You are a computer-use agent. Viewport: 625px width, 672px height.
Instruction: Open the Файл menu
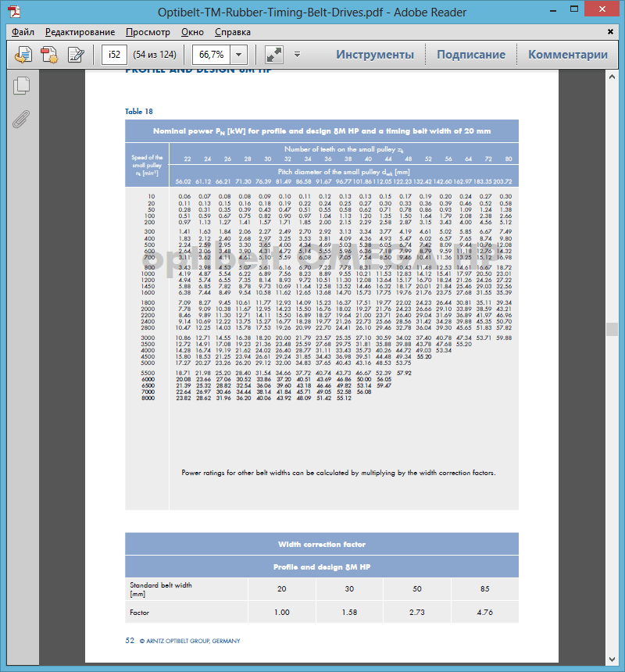23,32
